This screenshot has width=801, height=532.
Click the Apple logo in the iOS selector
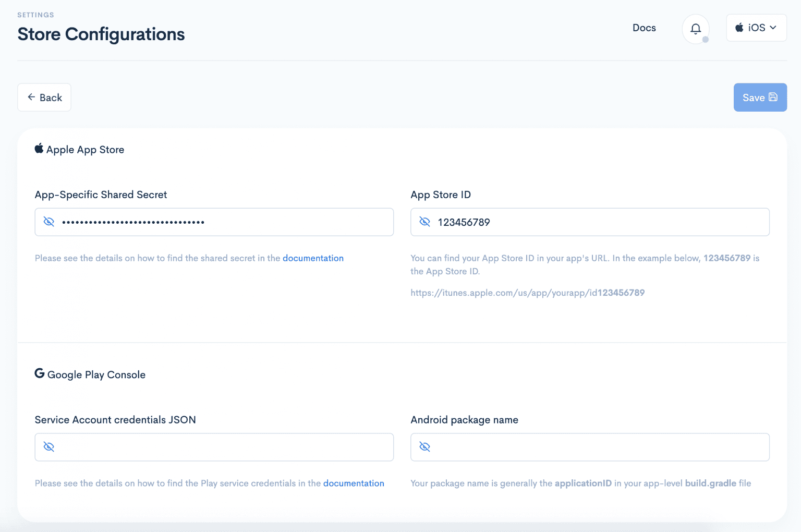pos(739,28)
